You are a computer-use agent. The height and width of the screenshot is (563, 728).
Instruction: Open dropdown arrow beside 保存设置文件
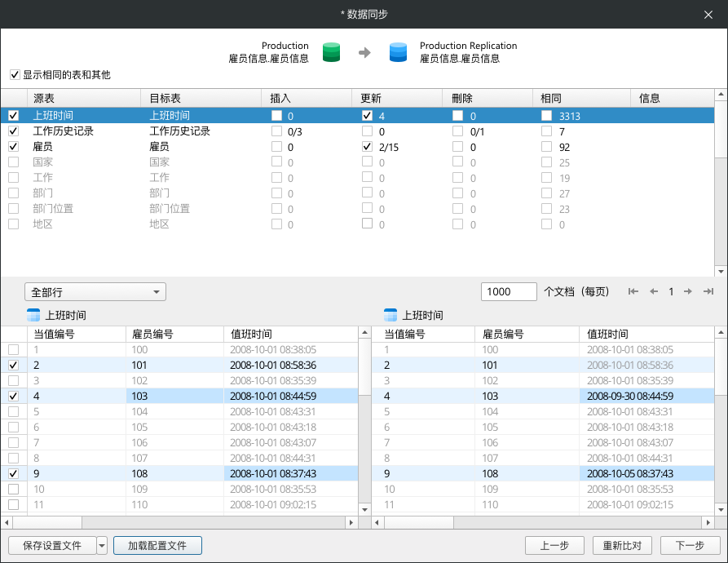(x=102, y=545)
